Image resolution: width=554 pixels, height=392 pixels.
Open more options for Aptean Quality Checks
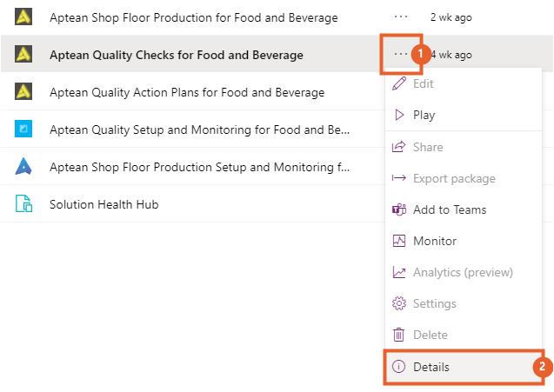click(400, 54)
